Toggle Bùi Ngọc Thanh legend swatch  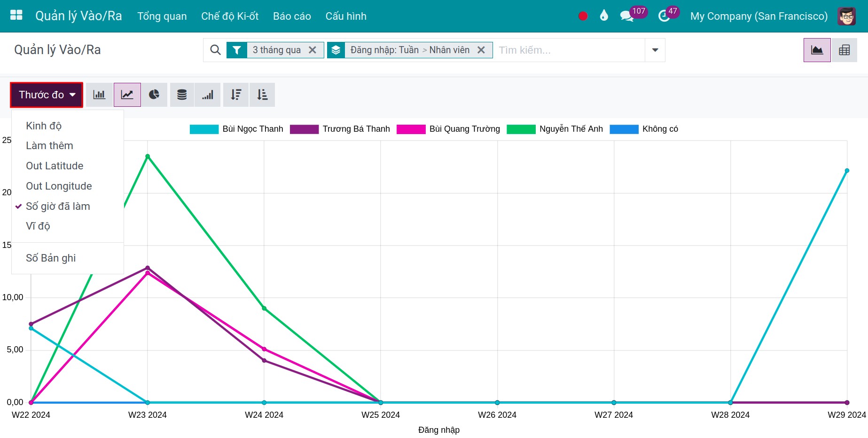[204, 129]
